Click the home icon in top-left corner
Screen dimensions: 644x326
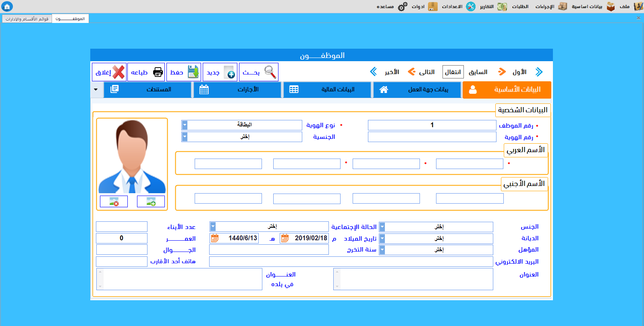(7, 6)
